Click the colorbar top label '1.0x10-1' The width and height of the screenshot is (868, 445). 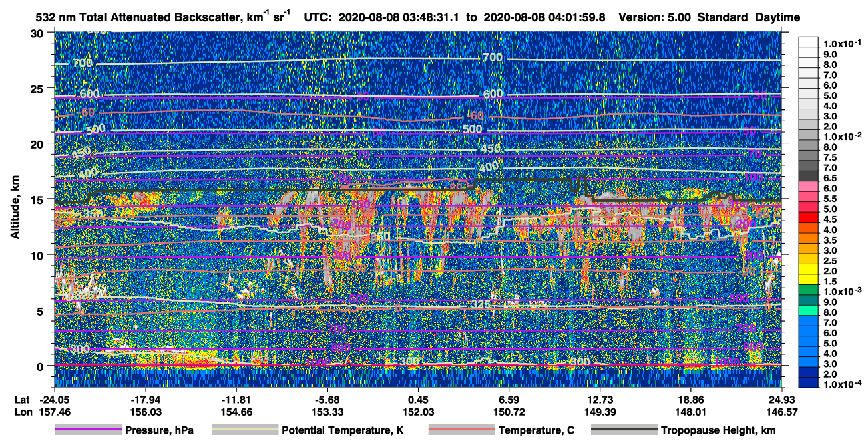(841, 42)
